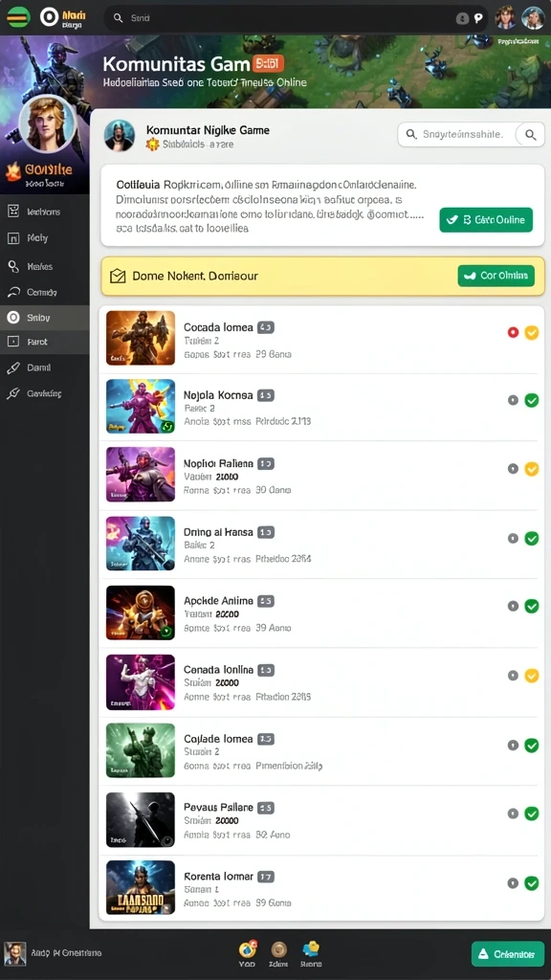
Task: Click the green Cor Olmiins button
Action: pyautogui.click(x=496, y=276)
